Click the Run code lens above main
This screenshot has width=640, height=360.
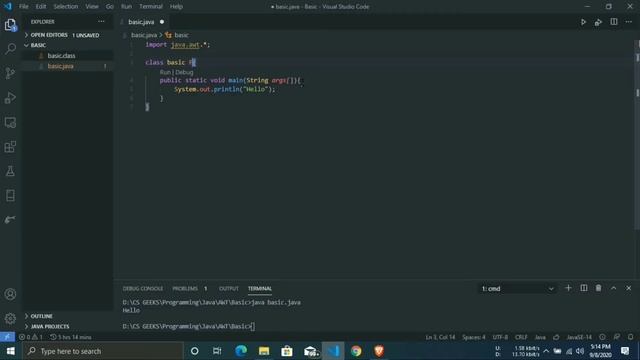(165, 72)
